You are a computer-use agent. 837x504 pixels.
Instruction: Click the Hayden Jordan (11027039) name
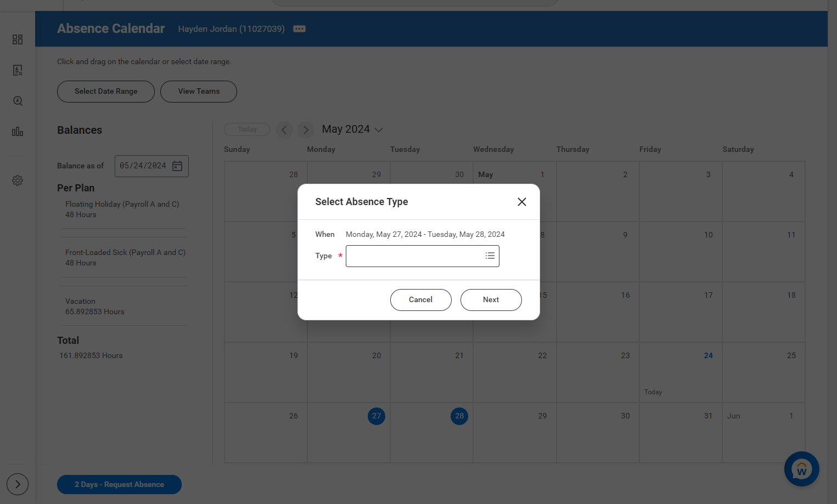231,29
